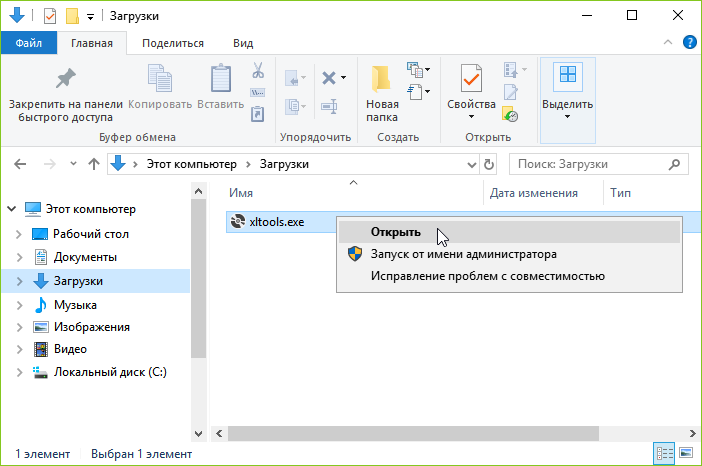Click the Move to icon

click(x=293, y=78)
